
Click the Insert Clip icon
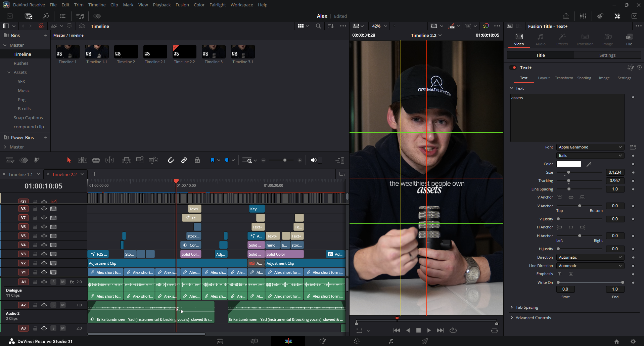[x=127, y=160]
